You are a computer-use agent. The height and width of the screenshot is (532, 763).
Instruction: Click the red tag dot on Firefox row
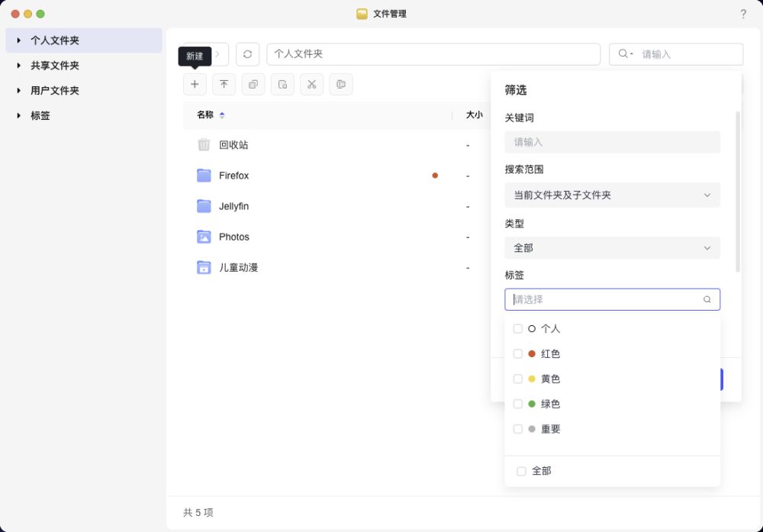(435, 176)
